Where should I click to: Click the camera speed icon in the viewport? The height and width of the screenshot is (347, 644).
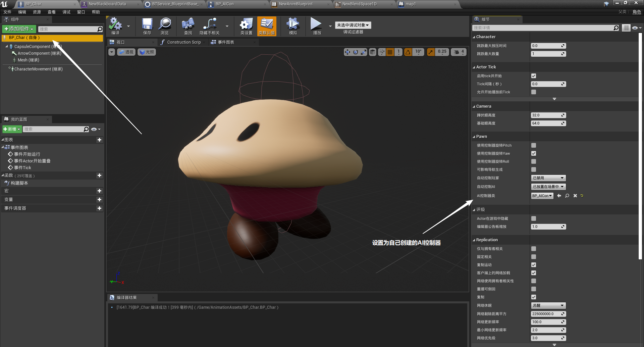click(x=457, y=52)
